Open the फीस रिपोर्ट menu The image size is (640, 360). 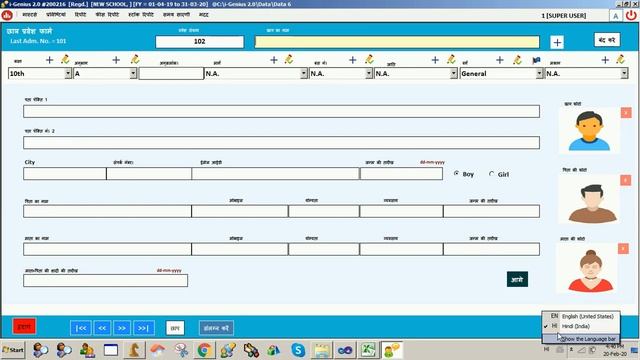tap(107, 15)
